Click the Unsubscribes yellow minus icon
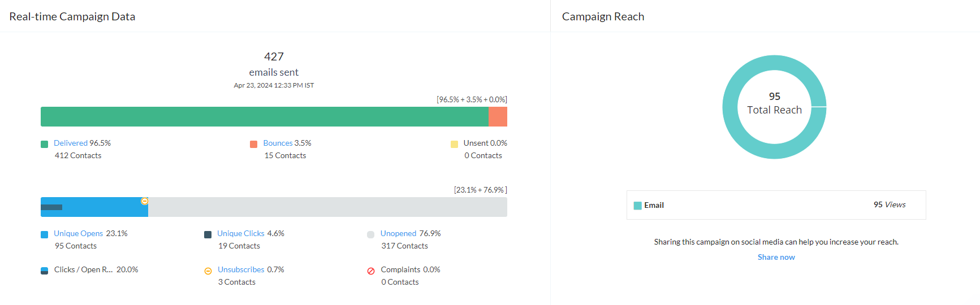 click(x=208, y=271)
